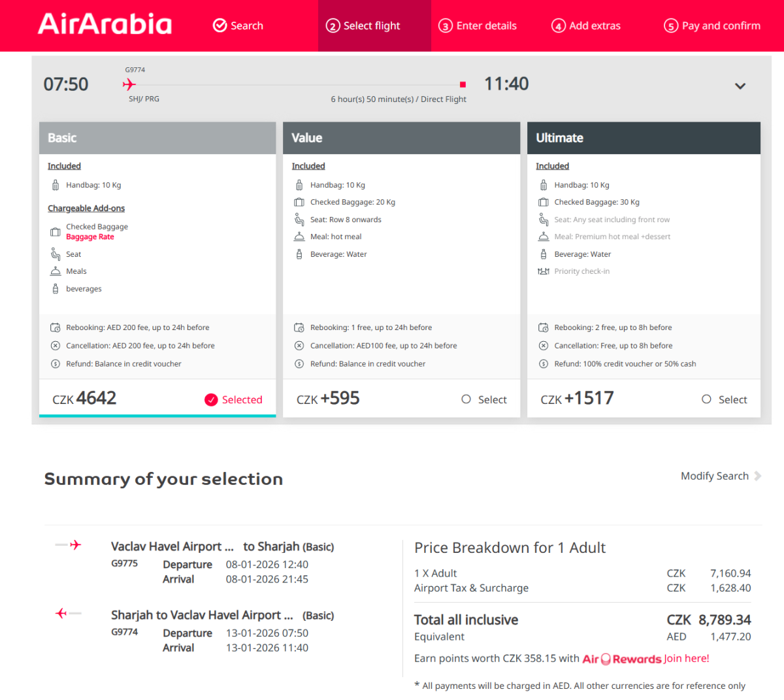Image resolution: width=784 pixels, height=700 pixels.
Task: Click the Priority check-in icon in Ultimate
Action: point(543,271)
